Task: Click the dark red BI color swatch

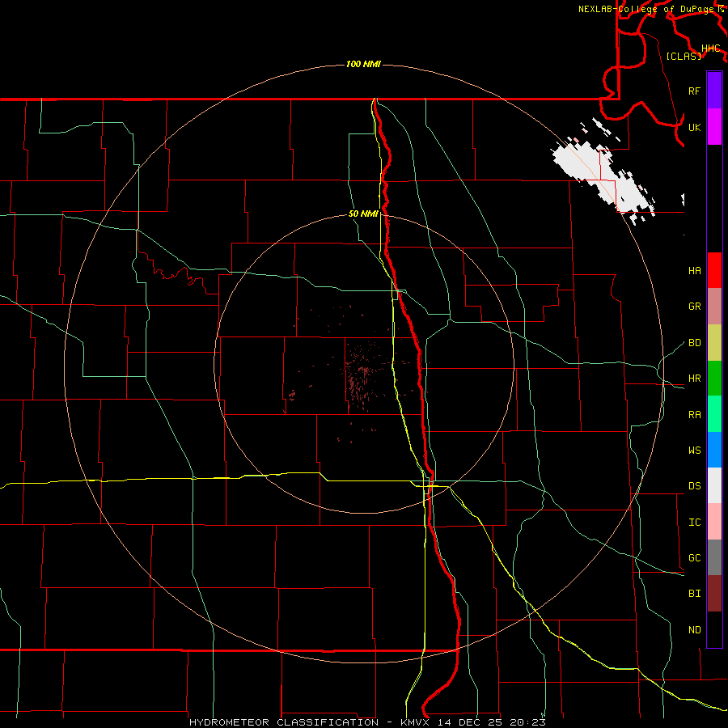Action: (714, 594)
